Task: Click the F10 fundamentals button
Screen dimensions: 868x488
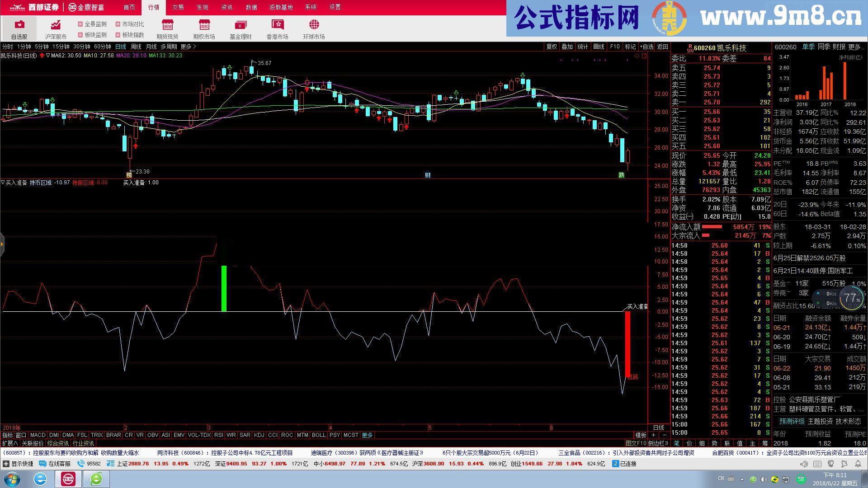Action: [614, 47]
